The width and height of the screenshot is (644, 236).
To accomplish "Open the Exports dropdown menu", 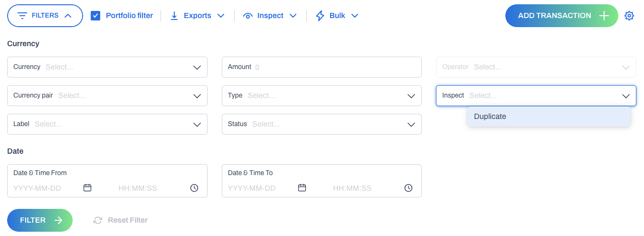I will [197, 16].
